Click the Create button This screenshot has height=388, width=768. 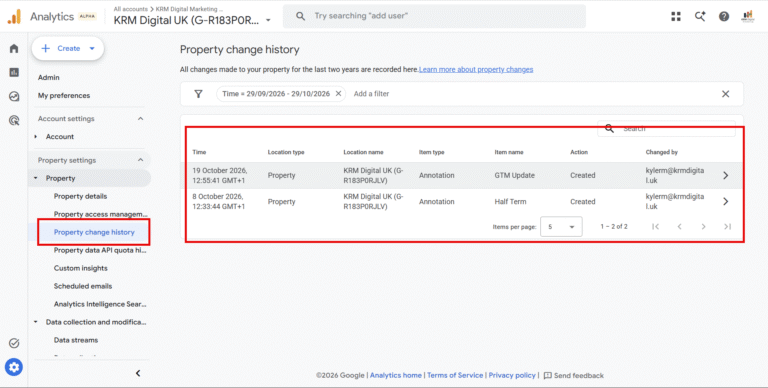pyautogui.click(x=68, y=48)
